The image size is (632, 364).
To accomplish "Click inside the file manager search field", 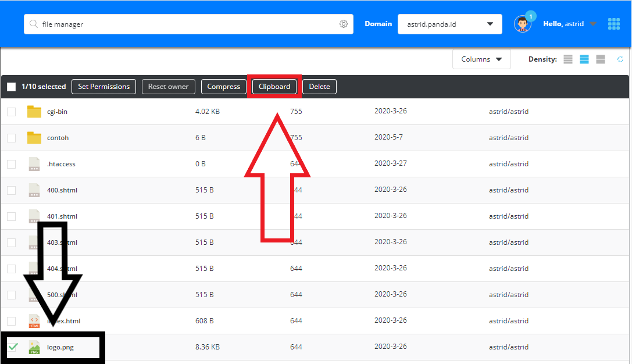I will 174,24.
